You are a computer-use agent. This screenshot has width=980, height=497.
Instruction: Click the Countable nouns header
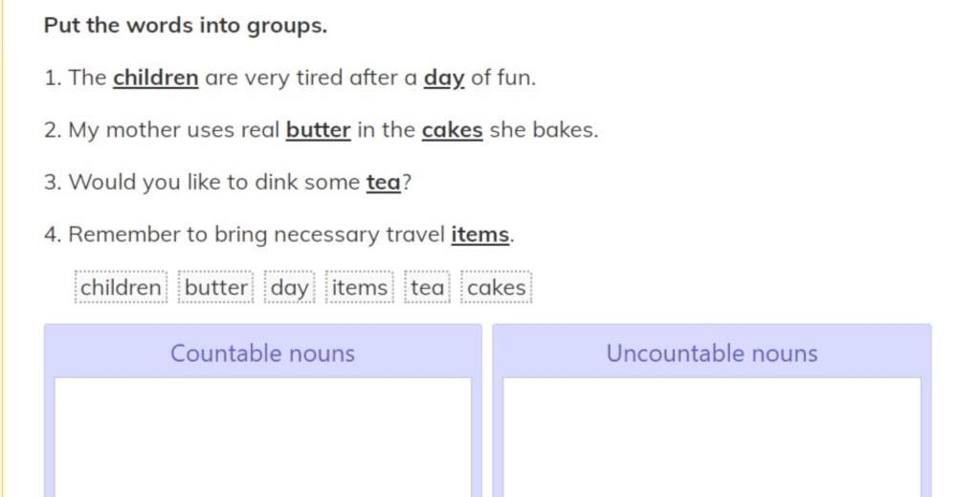pos(262,353)
